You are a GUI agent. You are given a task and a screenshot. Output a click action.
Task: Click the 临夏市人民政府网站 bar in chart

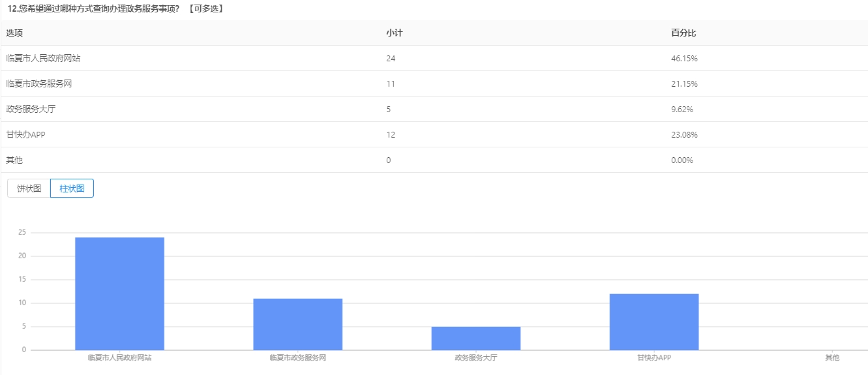pos(119,293)
